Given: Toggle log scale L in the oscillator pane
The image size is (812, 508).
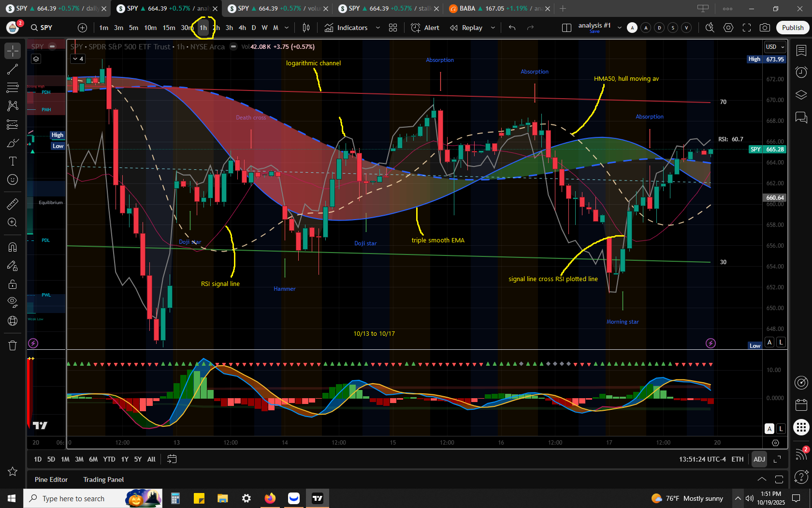Looking at the screenshot, I should click(x=781, y=429).
